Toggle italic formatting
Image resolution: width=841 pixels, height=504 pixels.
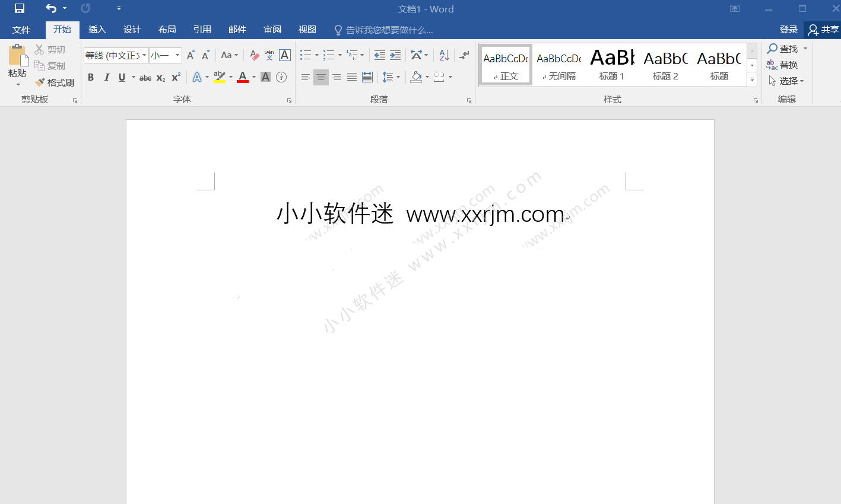point(107,77)
